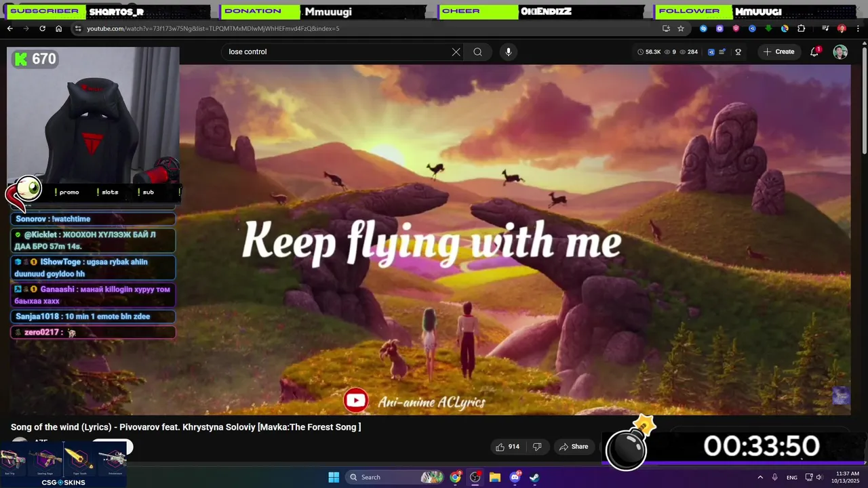Viewport: 868px width, 488px height.
Task: Switch the ENG input language
Action: [792, 478]
